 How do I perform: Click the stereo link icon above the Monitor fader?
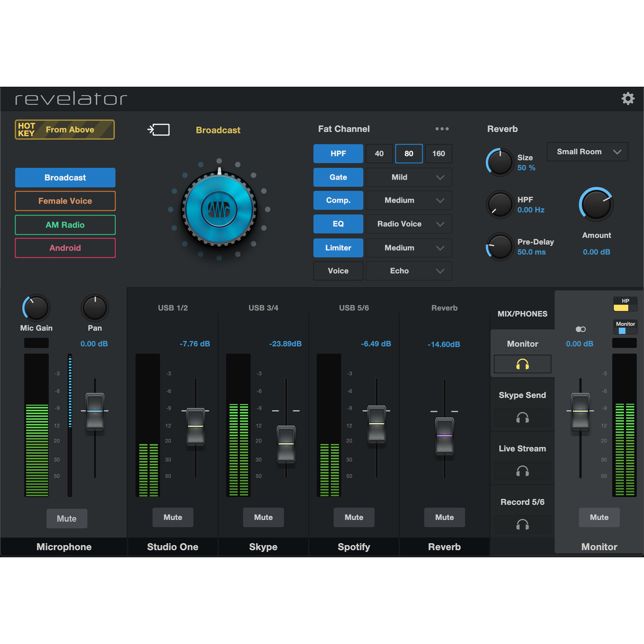pos(580,329)
